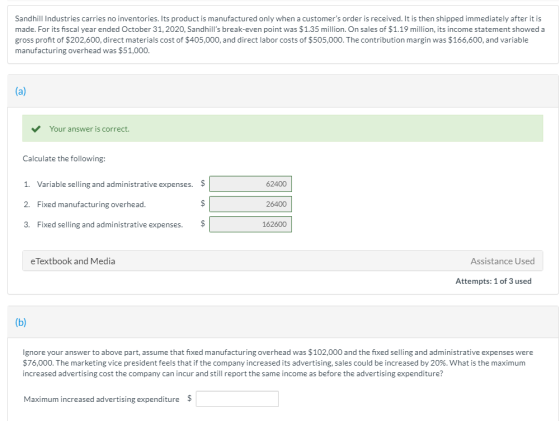Click the 'Your answer is correct' banner
The height and width of the screenshot is (421, 560).
click(282, 129)
